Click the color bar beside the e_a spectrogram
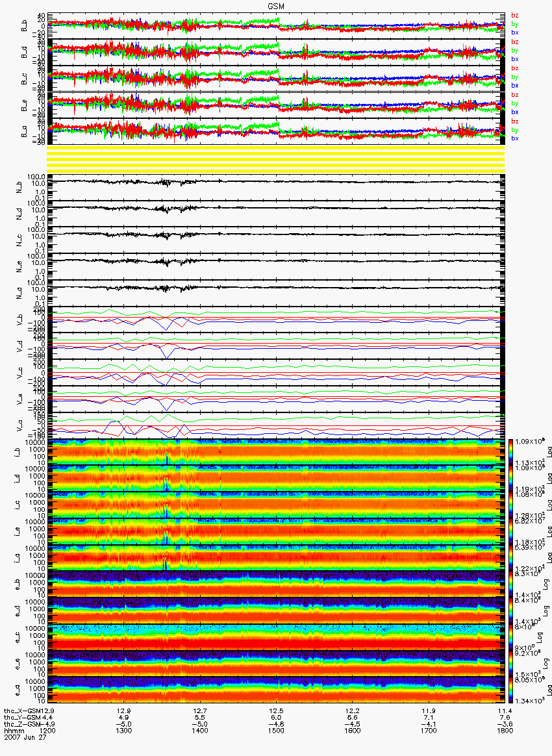The image size is (552, 756). [510, 691]
